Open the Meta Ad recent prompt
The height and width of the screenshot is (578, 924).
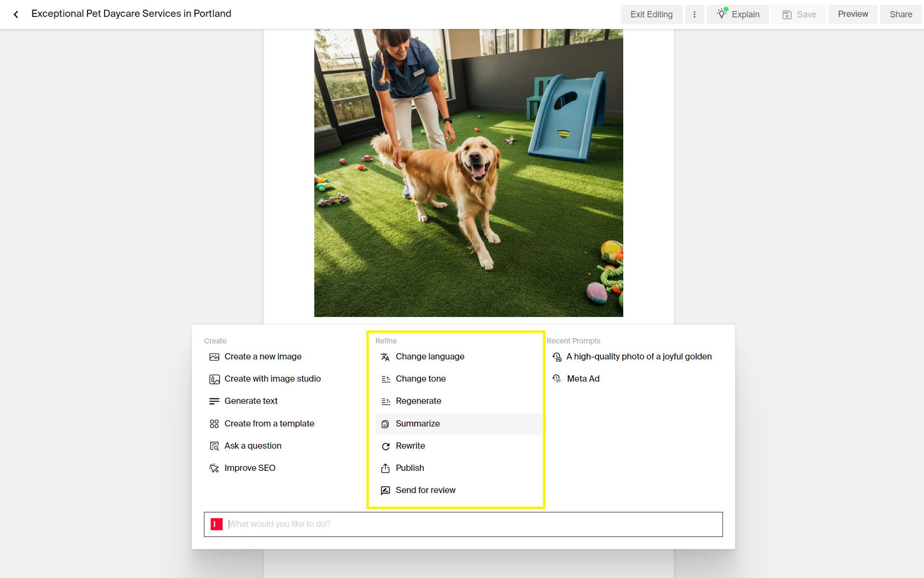point(583,379)
